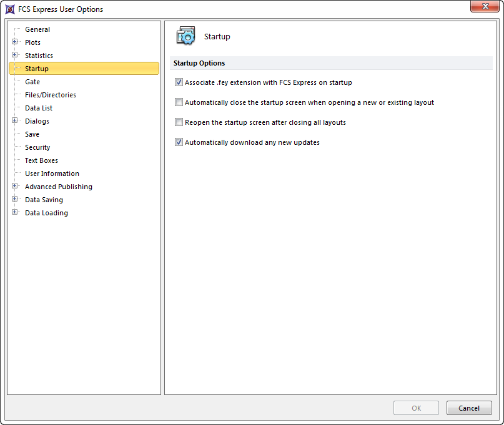This screenshot has height=425, width=504.
Task: Select Files/Directories in the tree
Action: click(51, 95)
